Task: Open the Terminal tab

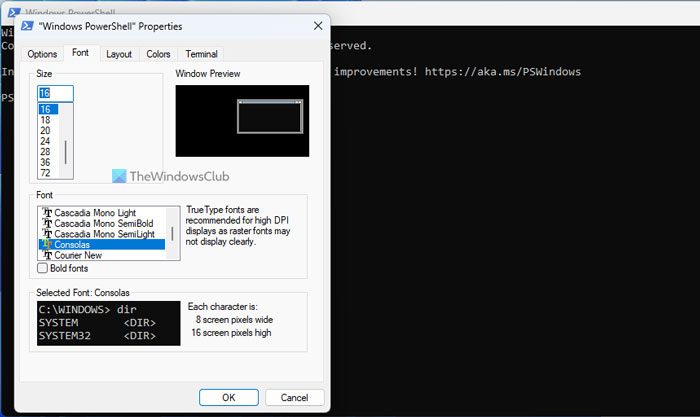Action: pos(201,54)
